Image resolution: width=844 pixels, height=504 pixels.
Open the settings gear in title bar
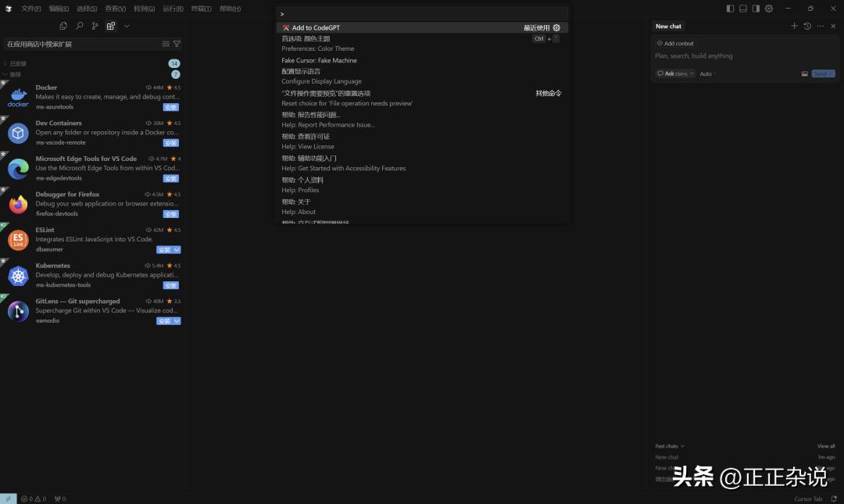pyautogui.click(x=769, y=9)
